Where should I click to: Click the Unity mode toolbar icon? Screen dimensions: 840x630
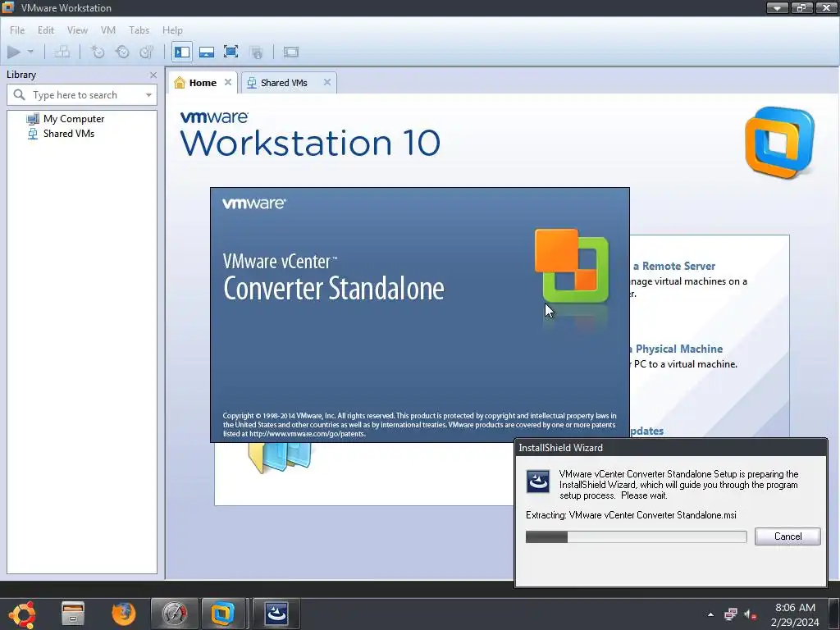pos(257,52)
